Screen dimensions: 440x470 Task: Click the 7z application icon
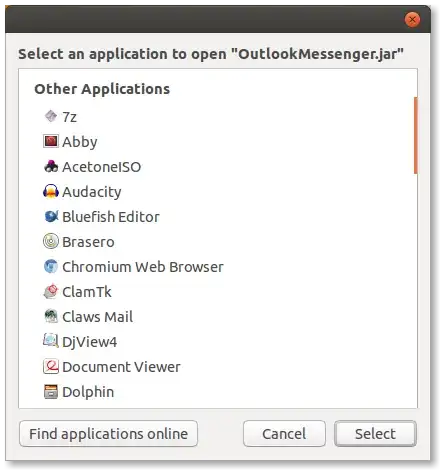point(51,116)
